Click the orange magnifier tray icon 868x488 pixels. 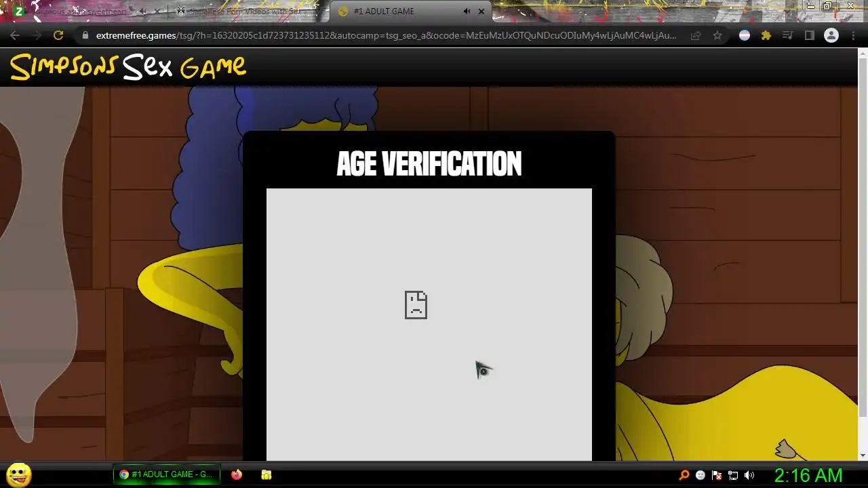pyautogui.click(x=684, y=475)
